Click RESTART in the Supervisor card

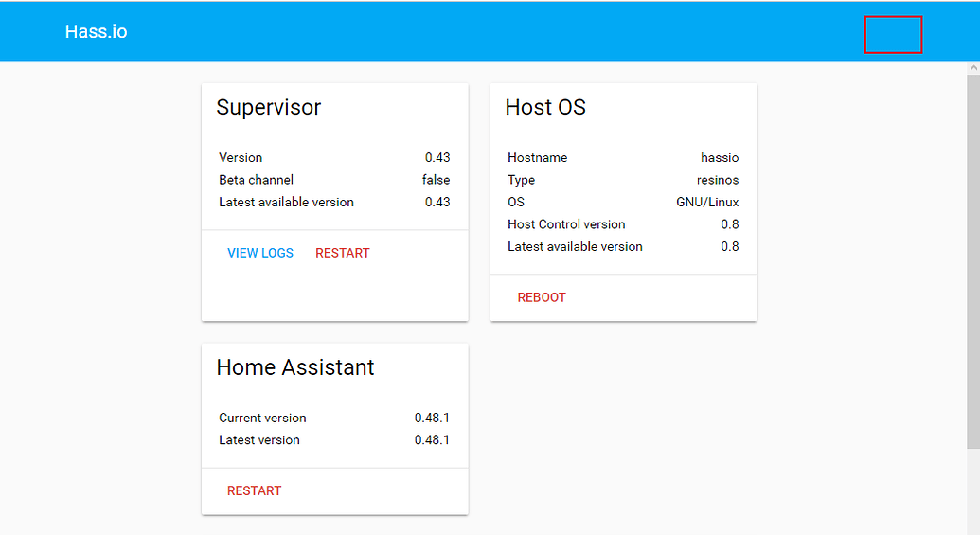pyautogui.click(x=343, y=253)
